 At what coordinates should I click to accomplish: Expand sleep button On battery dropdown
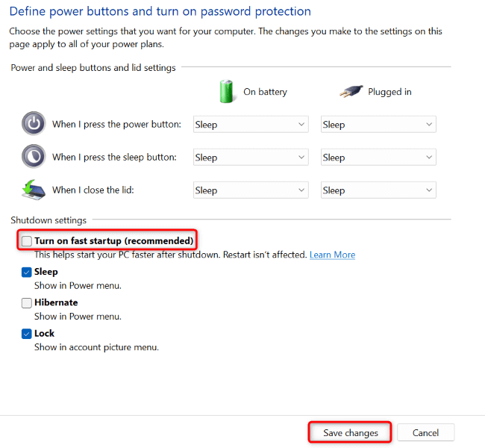pos(250,158)
